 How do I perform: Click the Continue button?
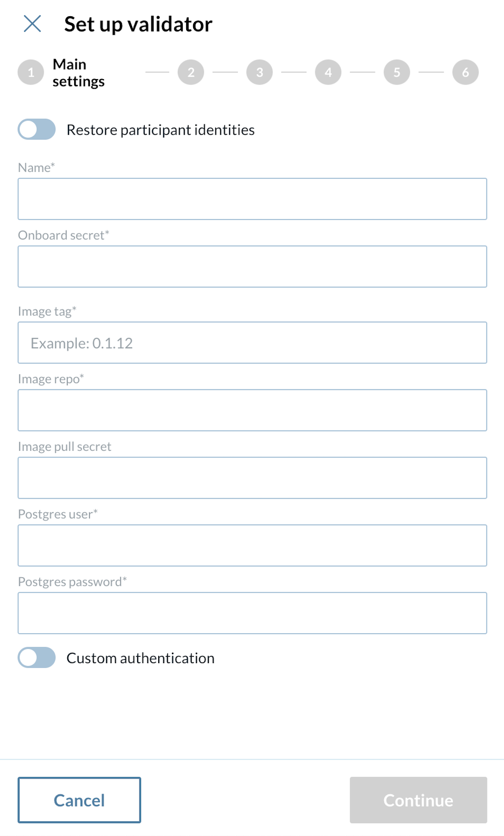click(x=418, y=800)
